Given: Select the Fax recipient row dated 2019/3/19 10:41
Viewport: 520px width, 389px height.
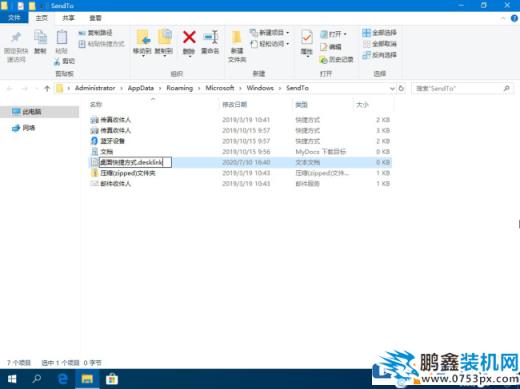Looking at the screenshot, I should click(x=240, y=120).
